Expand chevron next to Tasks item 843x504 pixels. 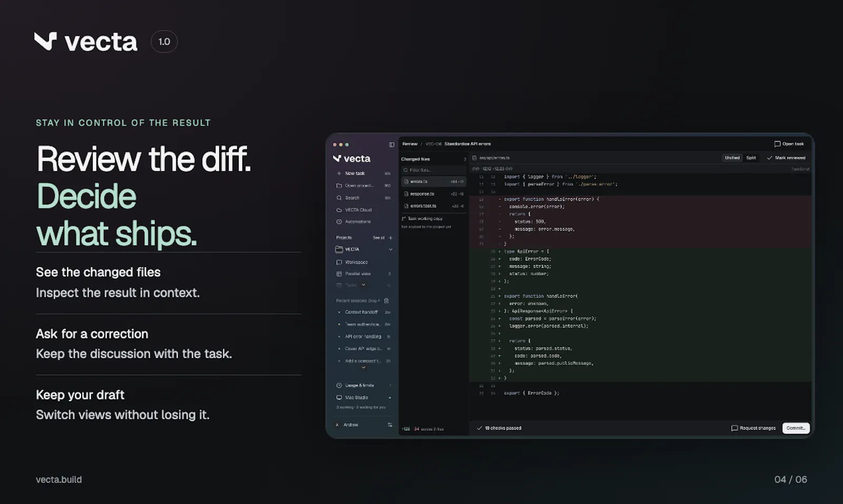[364, 285]
